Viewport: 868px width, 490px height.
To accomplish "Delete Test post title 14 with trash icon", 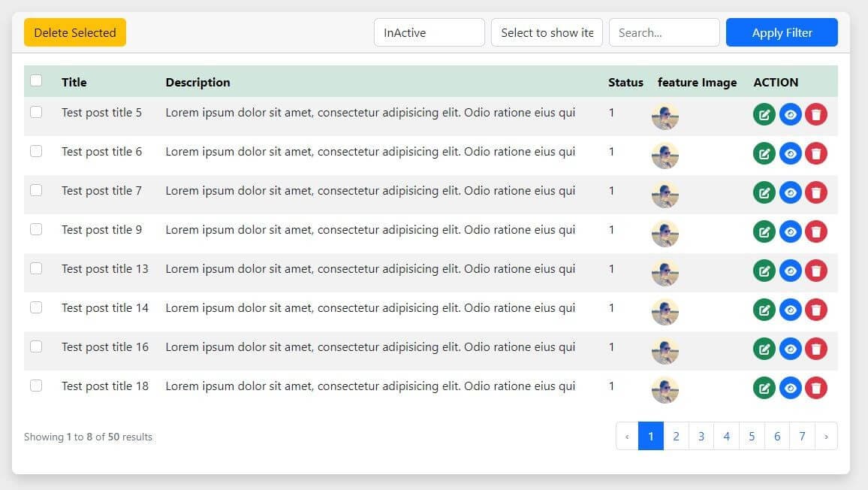I will (816, 309).
